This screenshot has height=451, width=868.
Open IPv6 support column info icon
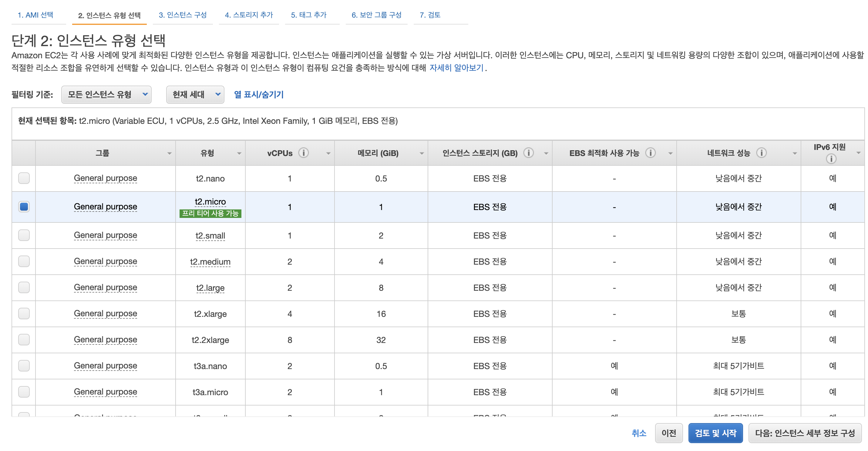click(x=831, y=158)
